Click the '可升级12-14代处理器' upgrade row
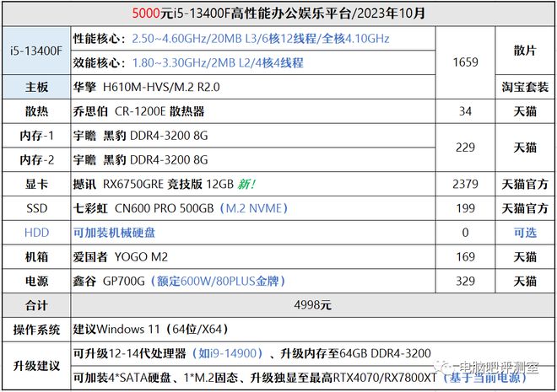Screen dimensions: 557x392 pyautogui.click(x=312, y=354)
